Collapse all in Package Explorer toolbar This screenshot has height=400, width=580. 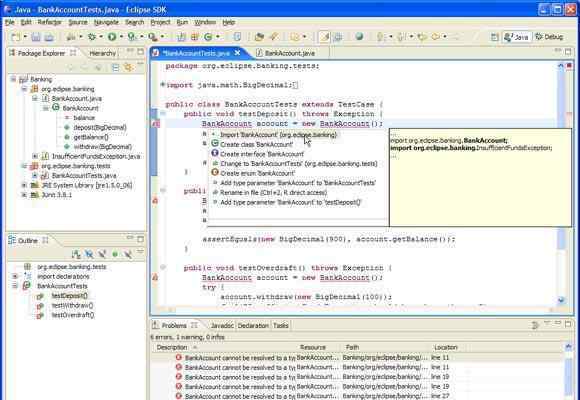pos(115,67)
